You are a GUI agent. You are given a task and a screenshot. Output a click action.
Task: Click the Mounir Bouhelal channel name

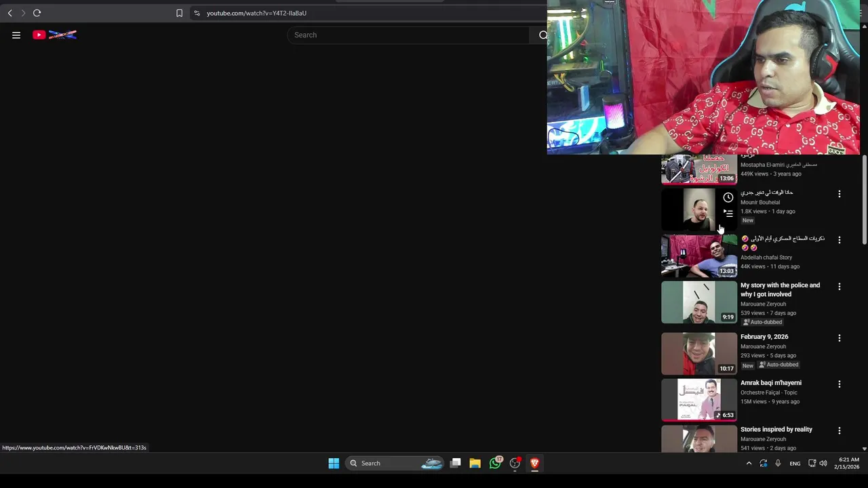(x=760, y=202)
